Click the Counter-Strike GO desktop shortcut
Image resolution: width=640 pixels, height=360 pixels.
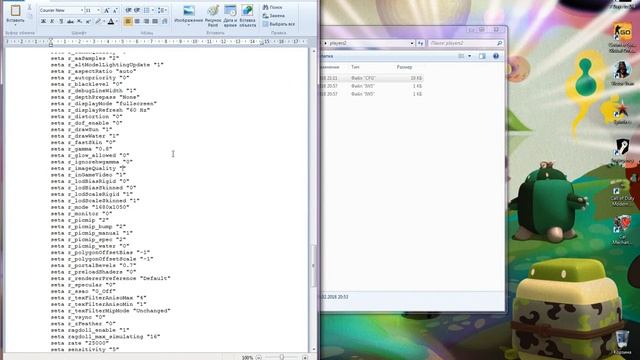(x=622, y=38)
